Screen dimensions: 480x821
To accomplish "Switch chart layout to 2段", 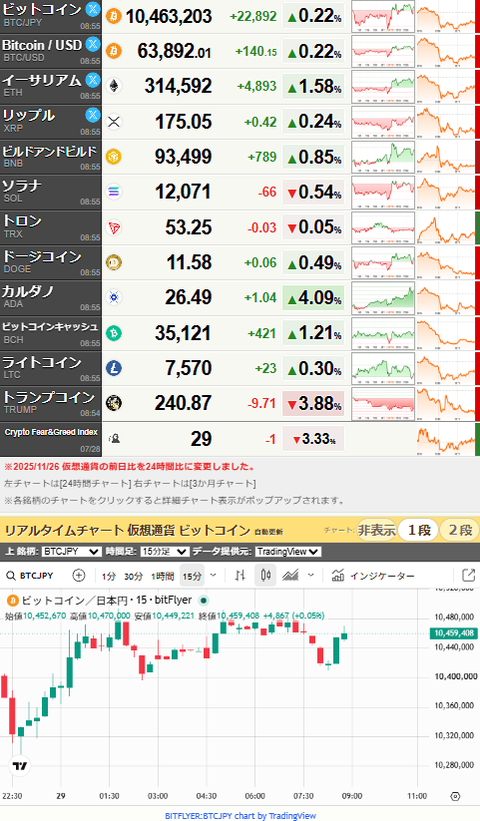I will click(x=460, y=530).
